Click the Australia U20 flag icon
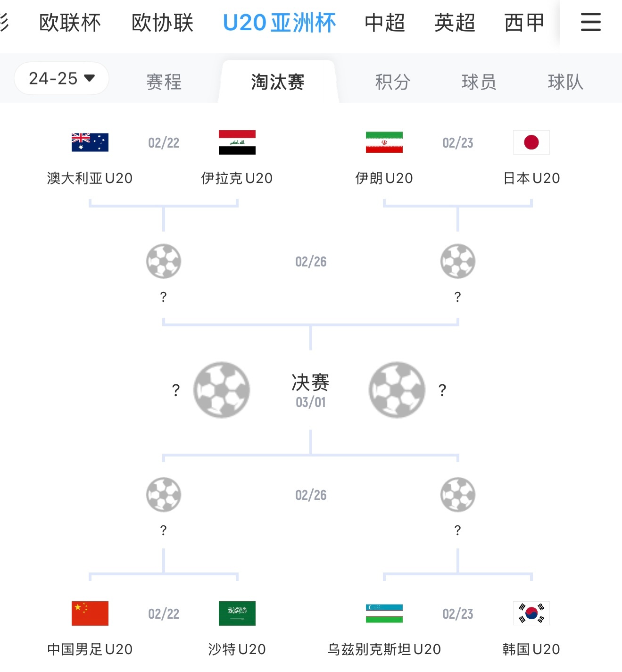Image resolution: width=622 pixels, height=672 pixels. [90, 142]
